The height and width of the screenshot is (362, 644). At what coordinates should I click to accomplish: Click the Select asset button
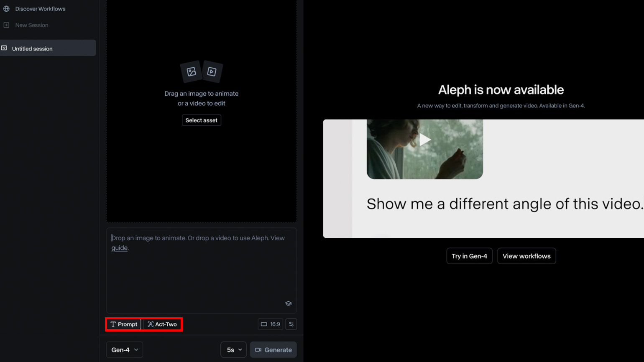pos(202,120)
